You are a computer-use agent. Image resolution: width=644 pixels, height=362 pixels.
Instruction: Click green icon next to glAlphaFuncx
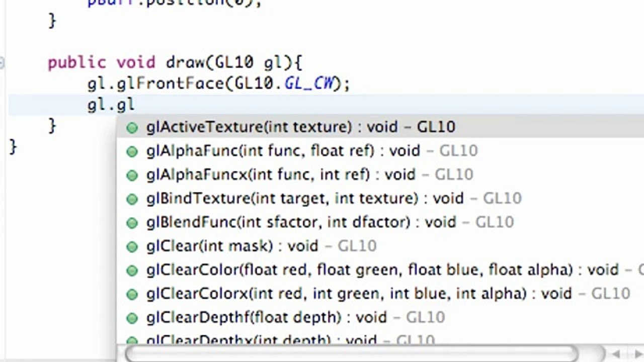pos(132,175)
